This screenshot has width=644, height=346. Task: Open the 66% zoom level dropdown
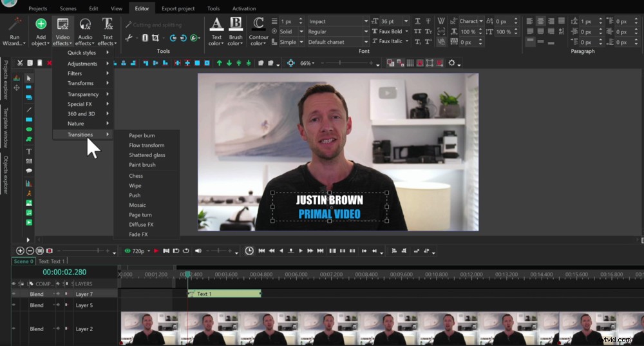pos(307,63)
